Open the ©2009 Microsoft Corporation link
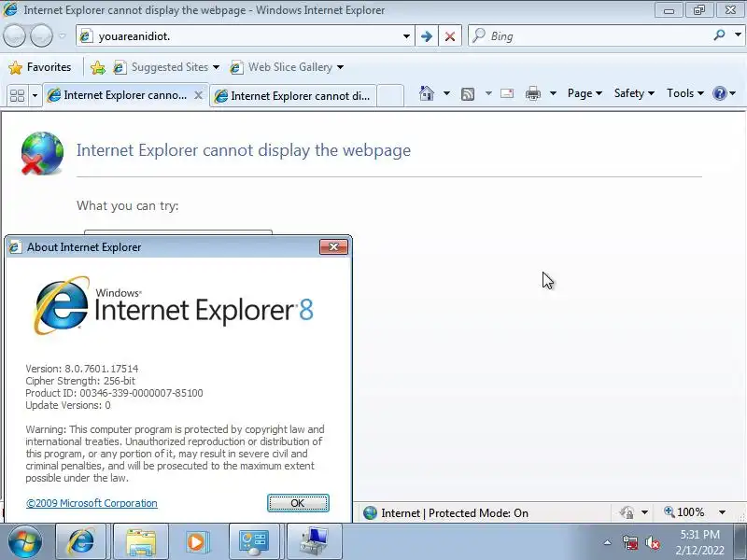This screenshot has width=747, height=560. tap(92, 503)
